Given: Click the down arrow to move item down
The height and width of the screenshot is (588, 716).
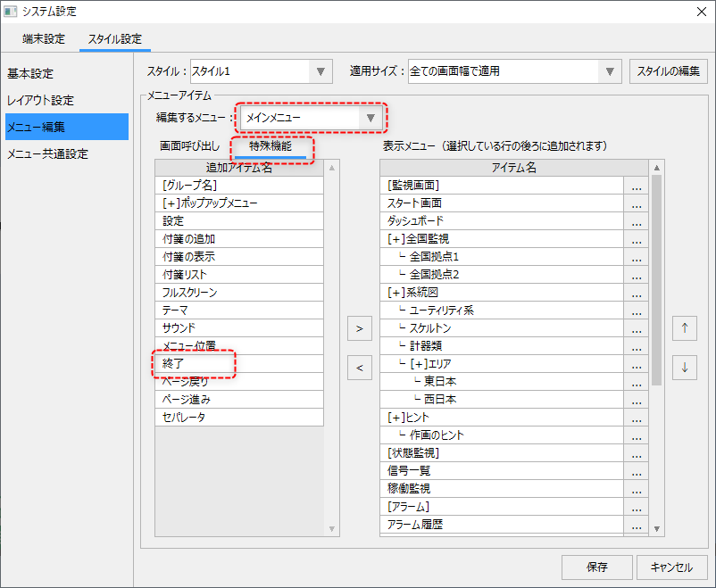Looking at the screenshot, I should click(685, 367).
